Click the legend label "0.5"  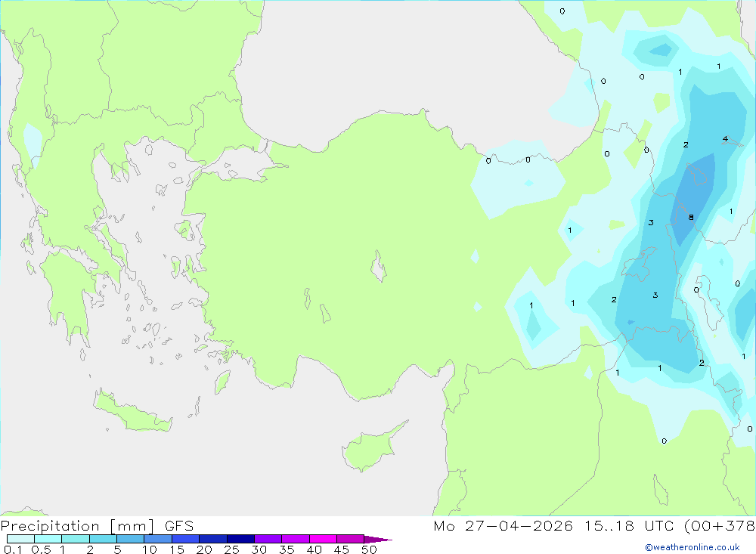[41, 549]
